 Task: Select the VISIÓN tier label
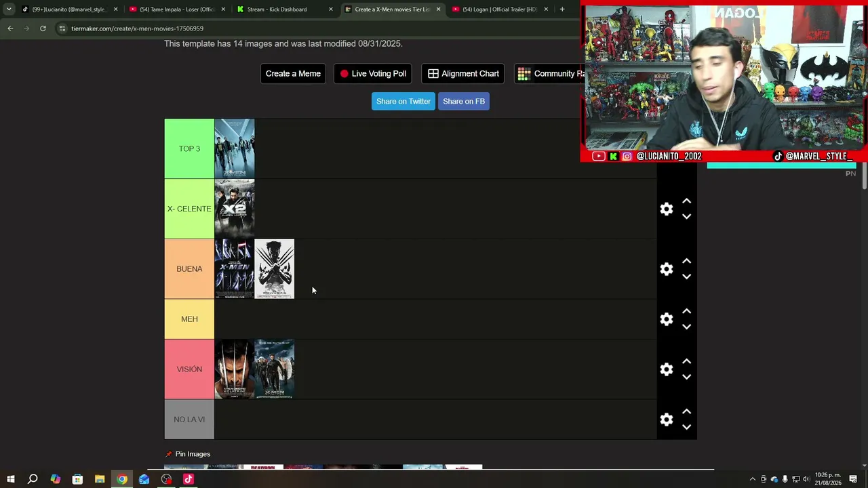coord(189,369)
